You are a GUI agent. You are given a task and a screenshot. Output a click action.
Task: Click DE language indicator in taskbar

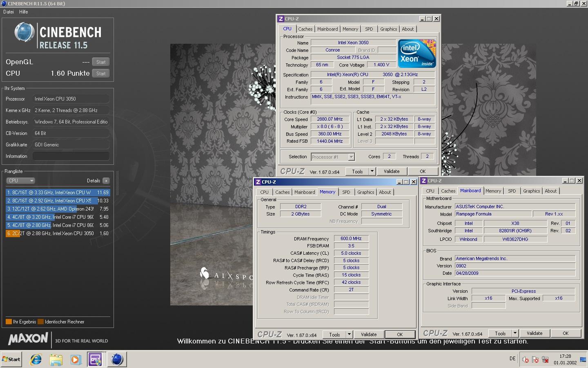(512, 359)
